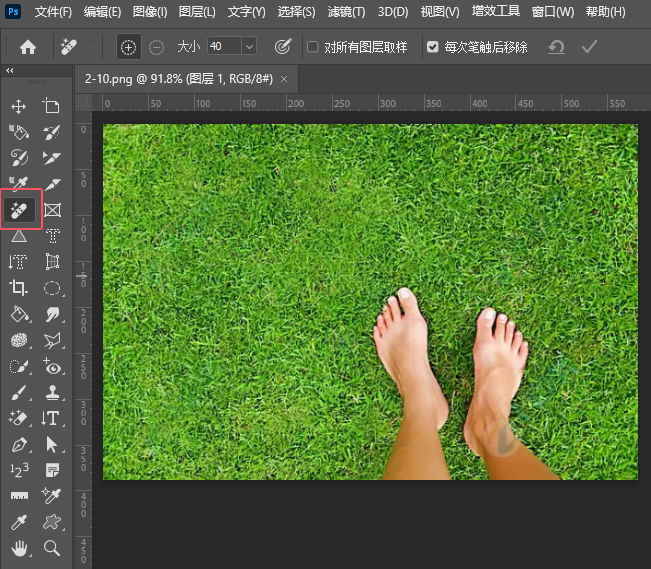This screenshot has width=651, height=569.
Task: Select the Art History Brush tool
Action: (19, 158)
